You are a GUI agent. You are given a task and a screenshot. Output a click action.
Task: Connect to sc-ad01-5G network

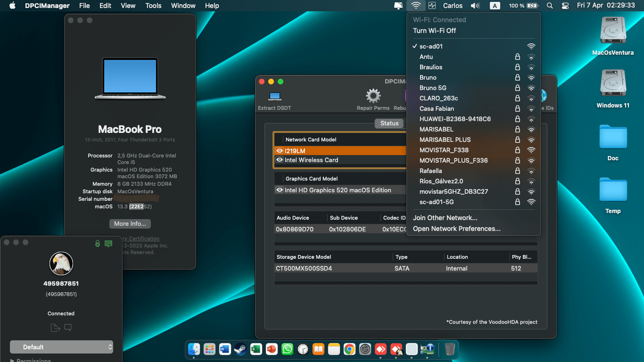click(474, 202)
